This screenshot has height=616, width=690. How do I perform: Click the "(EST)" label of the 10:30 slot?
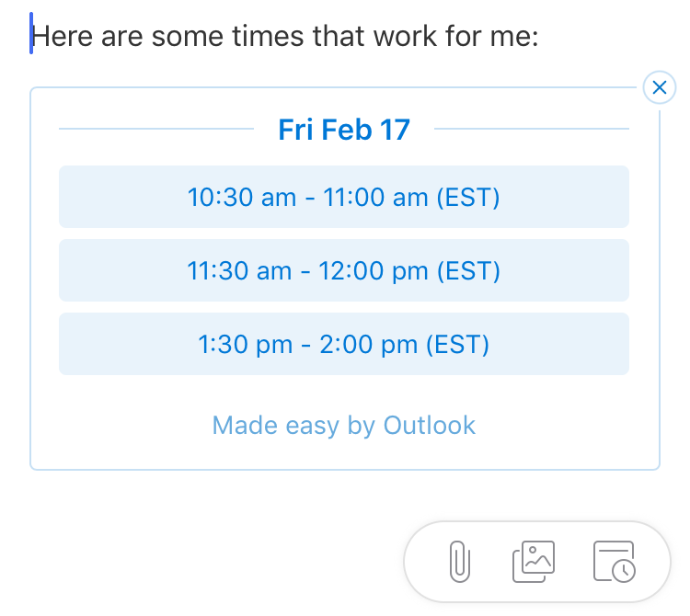tap(467, 197)
